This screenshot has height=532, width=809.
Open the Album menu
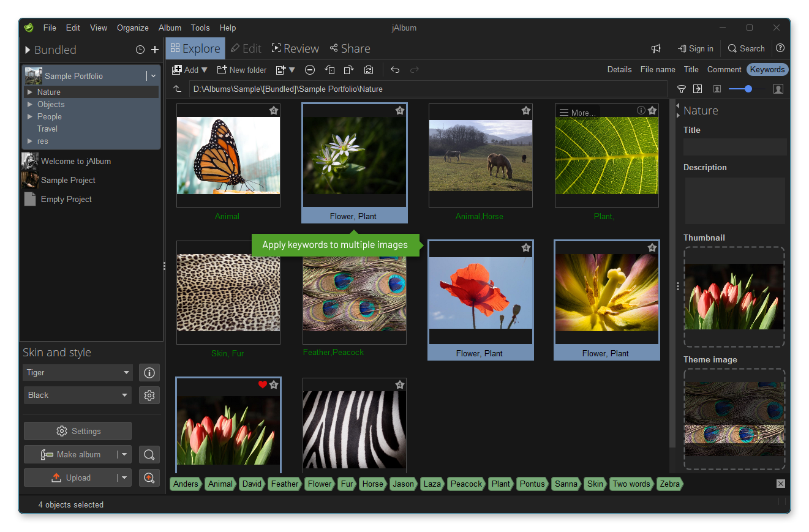tap(170, 28)
